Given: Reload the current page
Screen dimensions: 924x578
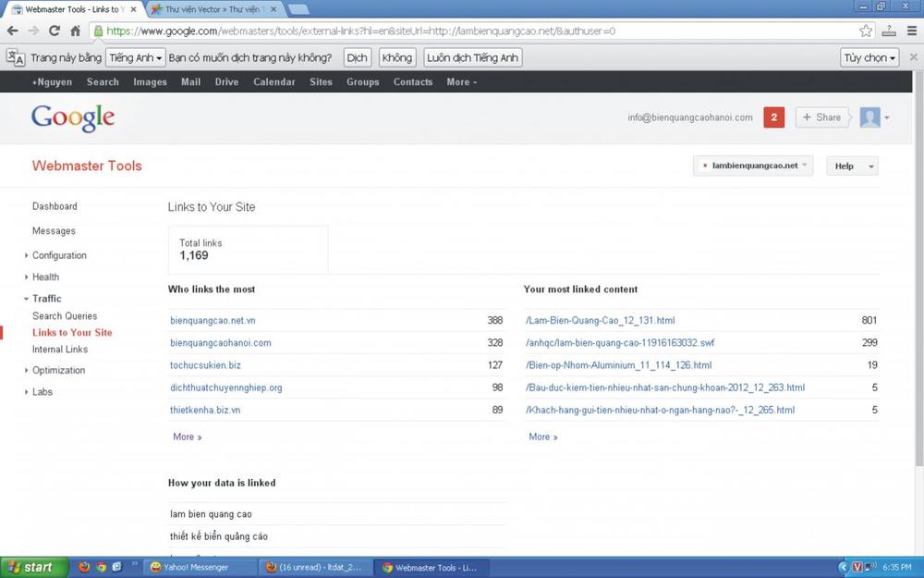Looking at the screenshot, I should click(x=55, y=31).
